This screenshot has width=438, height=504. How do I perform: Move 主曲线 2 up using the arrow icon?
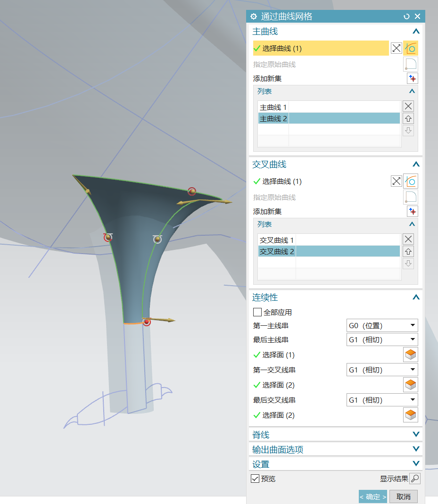[x=407, y=118]
